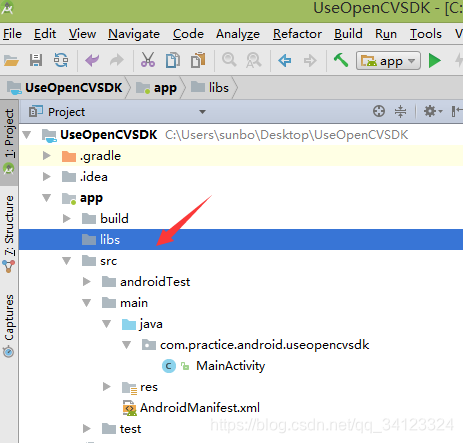Viewport: 463px width, 443px height.
Task: Open the Code menu
Action: [x=188, y=34]
